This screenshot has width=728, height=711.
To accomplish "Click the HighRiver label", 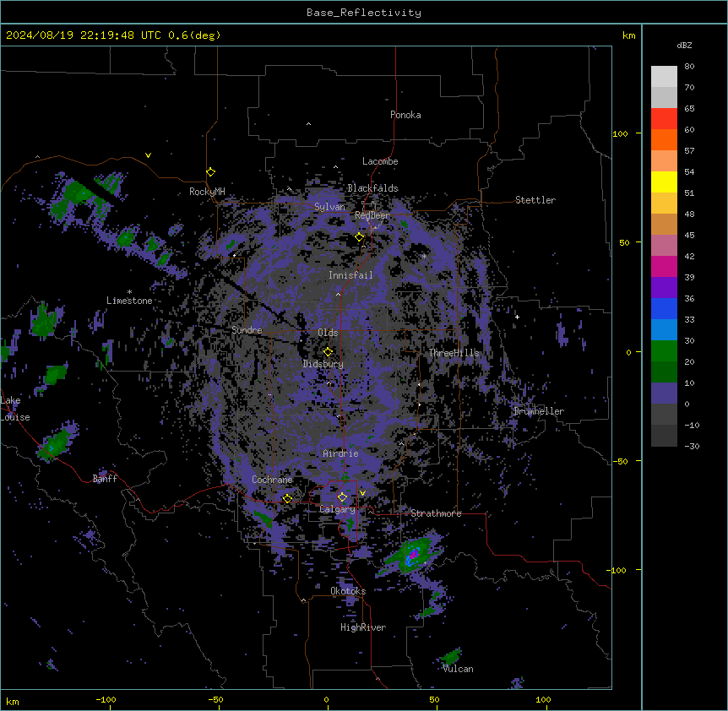I will pyautogui.click(x=363, y=627).
